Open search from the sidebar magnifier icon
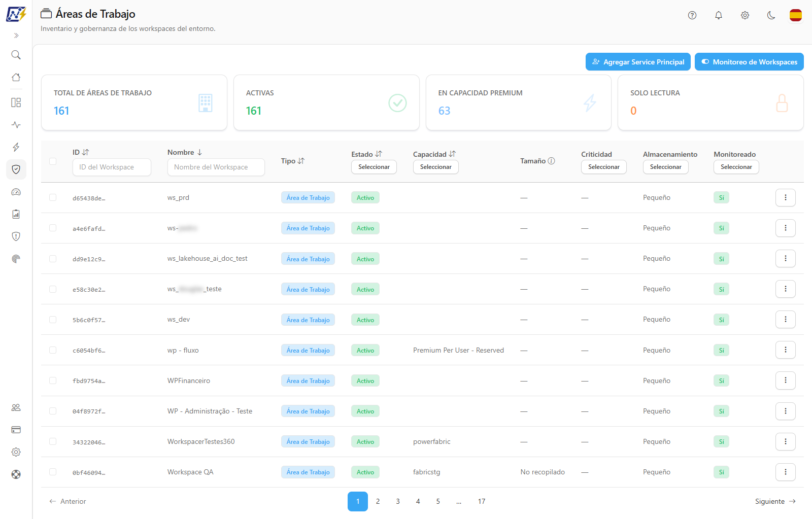Viewport: 812px width, 519px height. pos(16,55)
